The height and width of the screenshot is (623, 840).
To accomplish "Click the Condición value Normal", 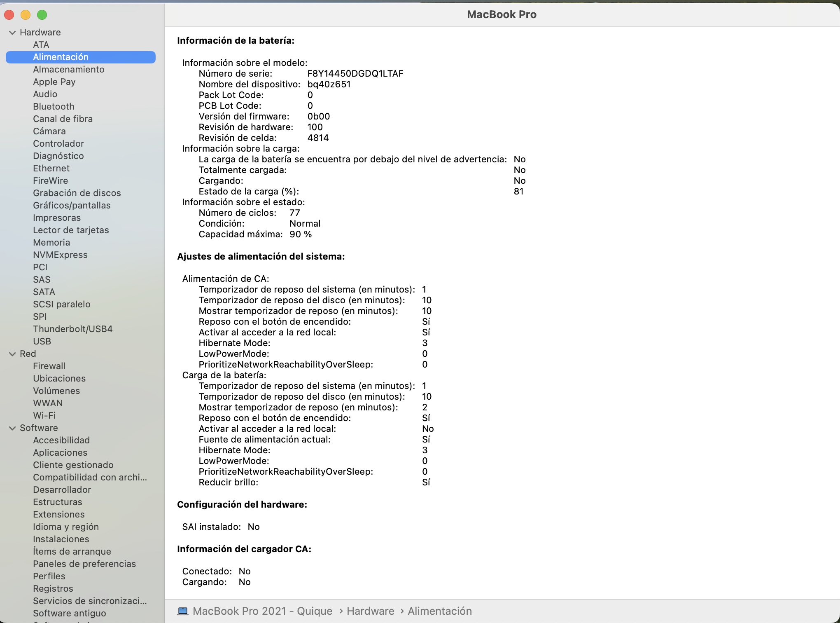I will click(x=305, y=224).
